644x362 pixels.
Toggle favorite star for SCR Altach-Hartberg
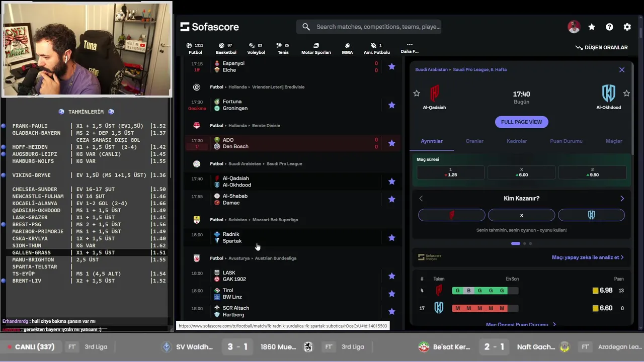391,311
